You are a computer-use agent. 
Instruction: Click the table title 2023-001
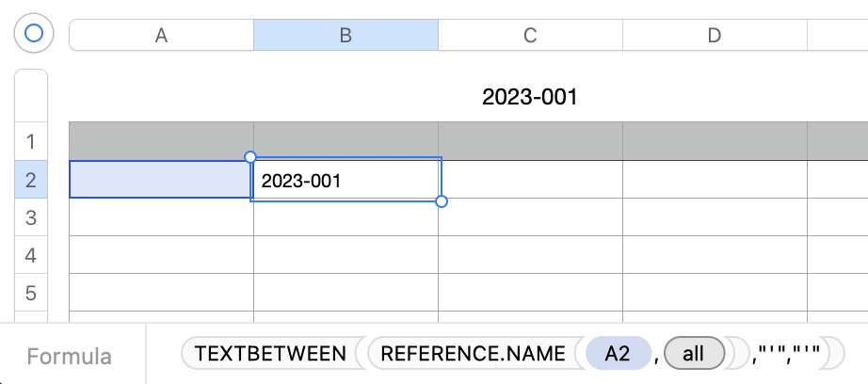pos(529,97)
